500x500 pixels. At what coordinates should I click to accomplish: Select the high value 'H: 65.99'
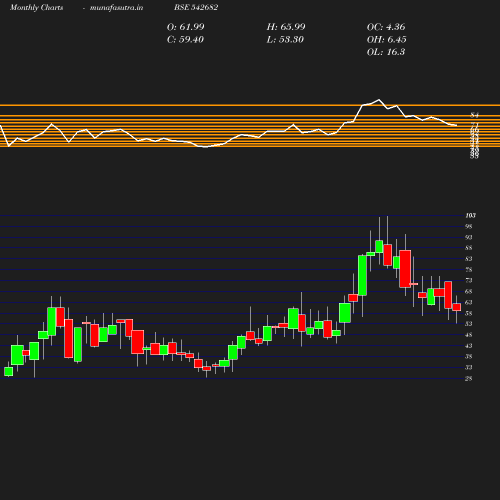pyautogui.click(x=286, y=27)
